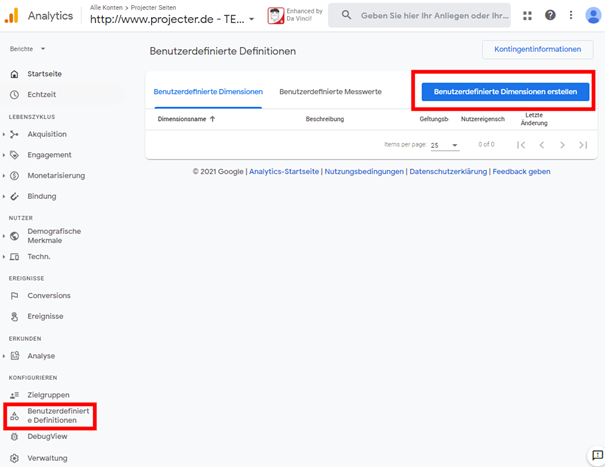
Task: Open the help question mark icon
Action: point(550,15)
